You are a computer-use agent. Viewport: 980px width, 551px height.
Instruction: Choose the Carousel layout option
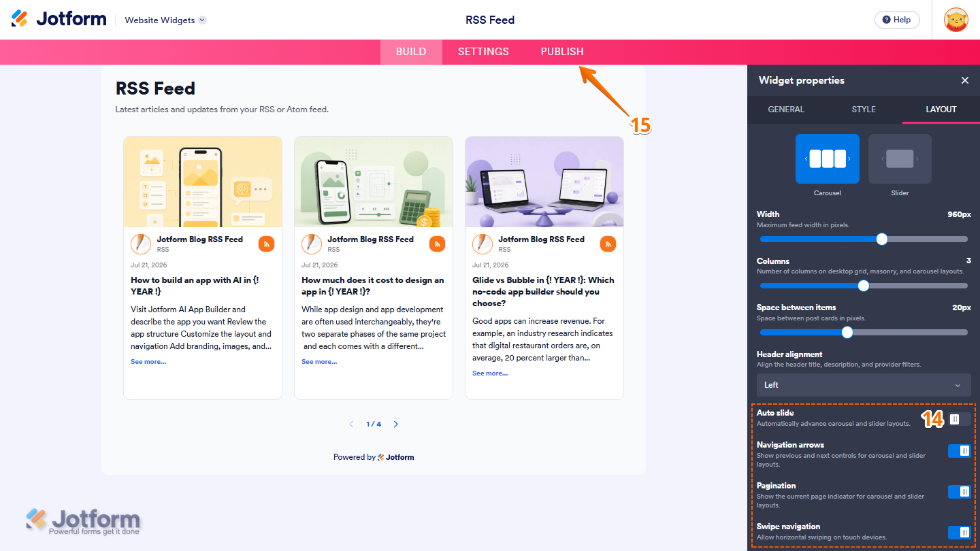pyautogui.click(x=828, y=159)
